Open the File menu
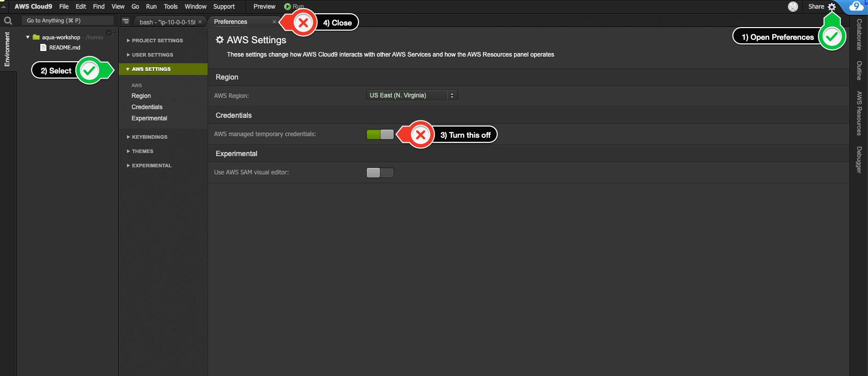The width and height of the screenshot is (868, 376). coord(64,7)
